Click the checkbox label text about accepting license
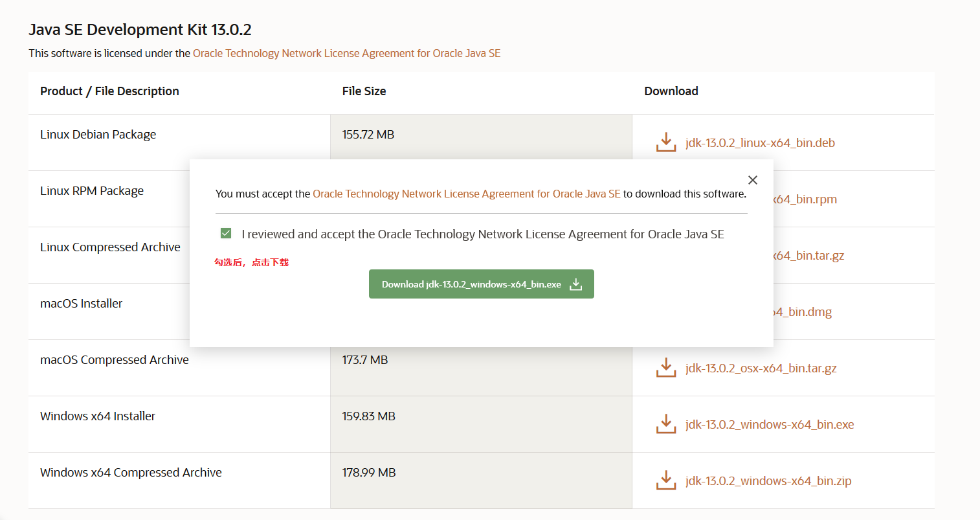This screenshot has height=520, width=980. [483, 234]
